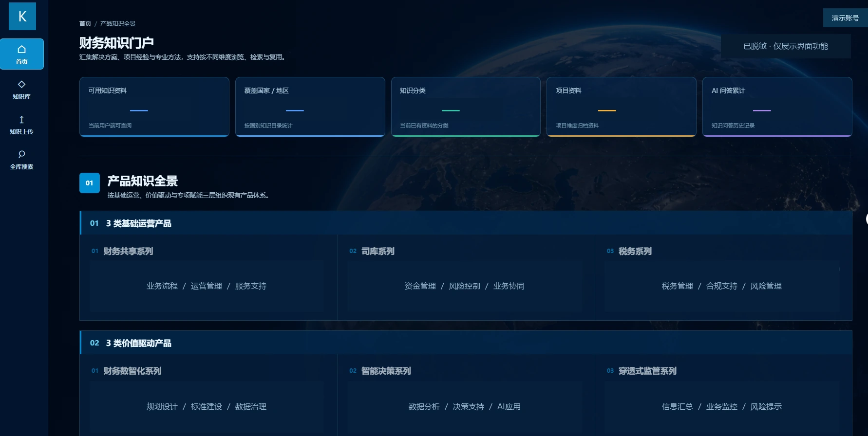
Task: Select the 3 类价值驱动产品 group header
Action: [466, 343]
